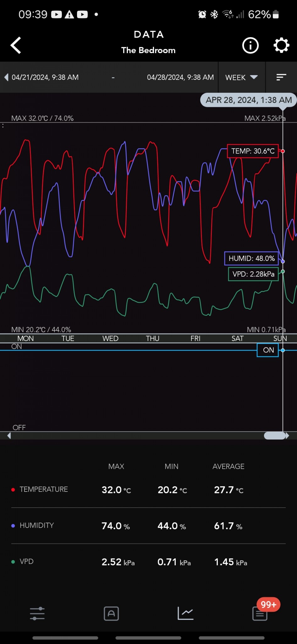Go back using the left arrow
Screen dimensions: 297x644
coord(16,45)
